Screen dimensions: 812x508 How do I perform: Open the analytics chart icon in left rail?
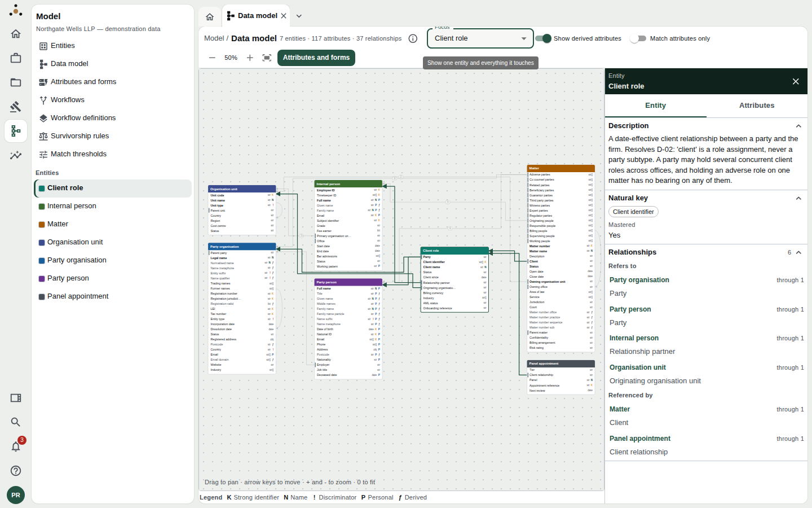16,155
